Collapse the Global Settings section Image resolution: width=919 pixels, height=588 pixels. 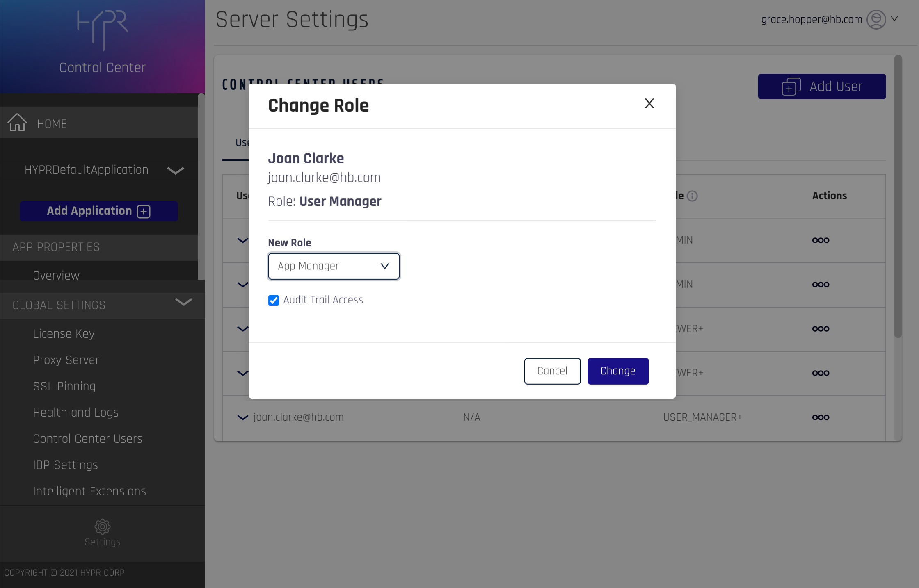click(x=183, y=303)
